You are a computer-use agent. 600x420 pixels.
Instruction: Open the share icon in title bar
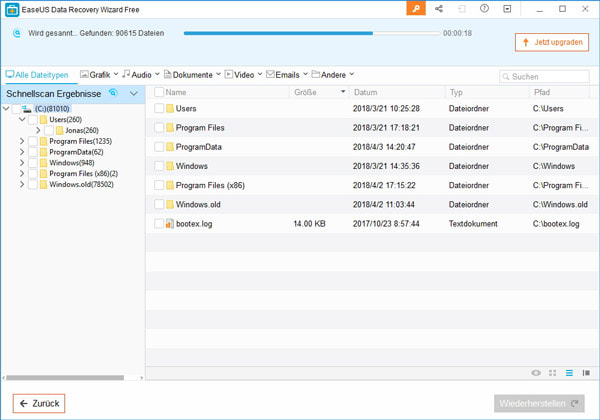pyautogui.click(x=439, y=9)
